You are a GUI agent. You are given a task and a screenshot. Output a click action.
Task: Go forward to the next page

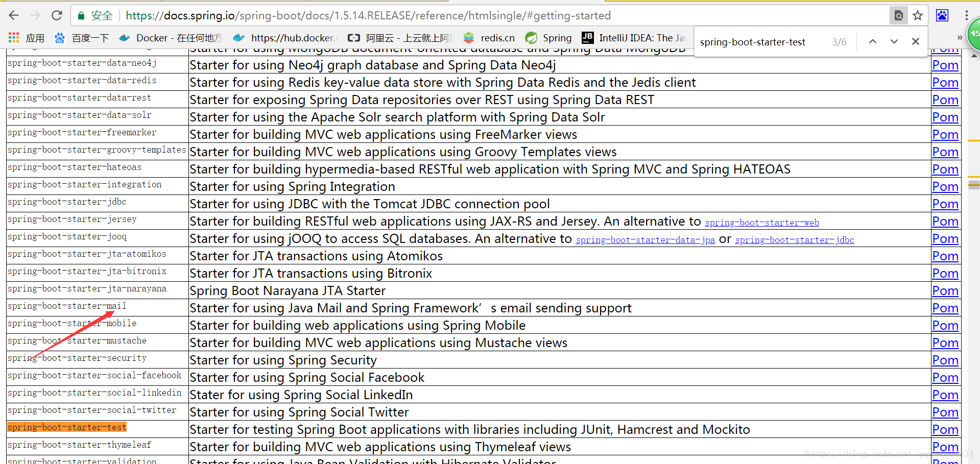(35, 15)
